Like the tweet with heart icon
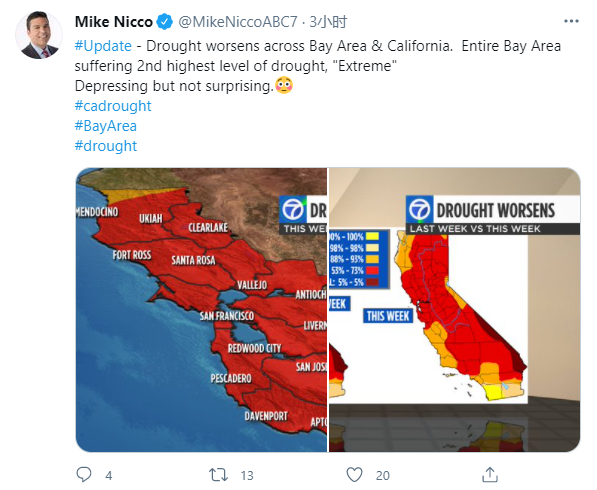 point(354,475)
